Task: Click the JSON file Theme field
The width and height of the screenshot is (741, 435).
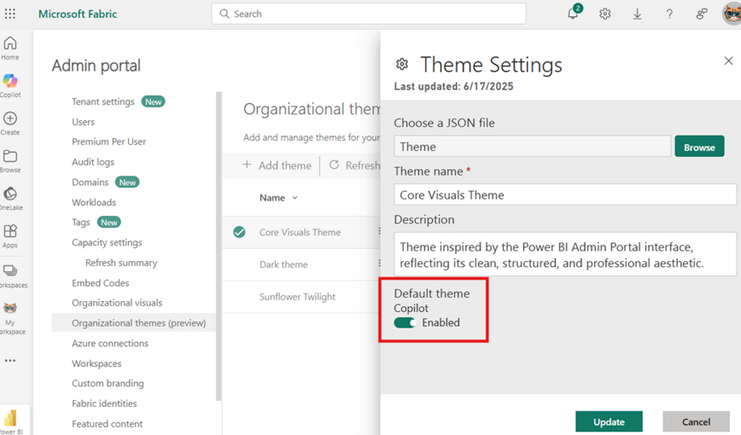Action: (x=532, y=147)
